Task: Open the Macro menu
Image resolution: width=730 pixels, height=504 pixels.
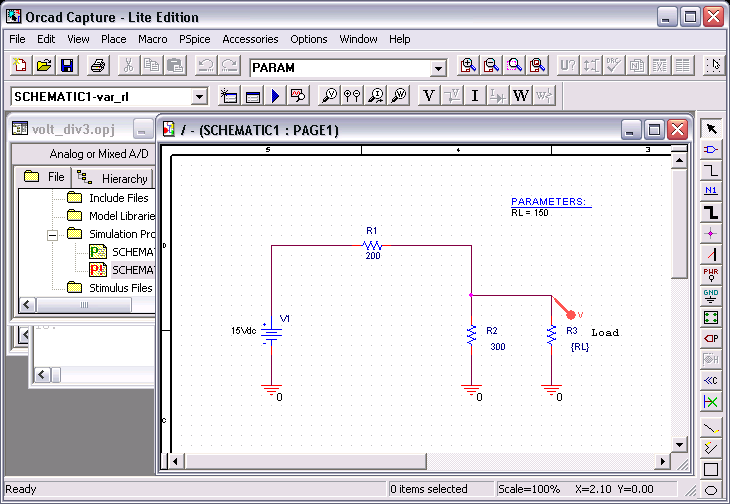Action: click(153, 39)
